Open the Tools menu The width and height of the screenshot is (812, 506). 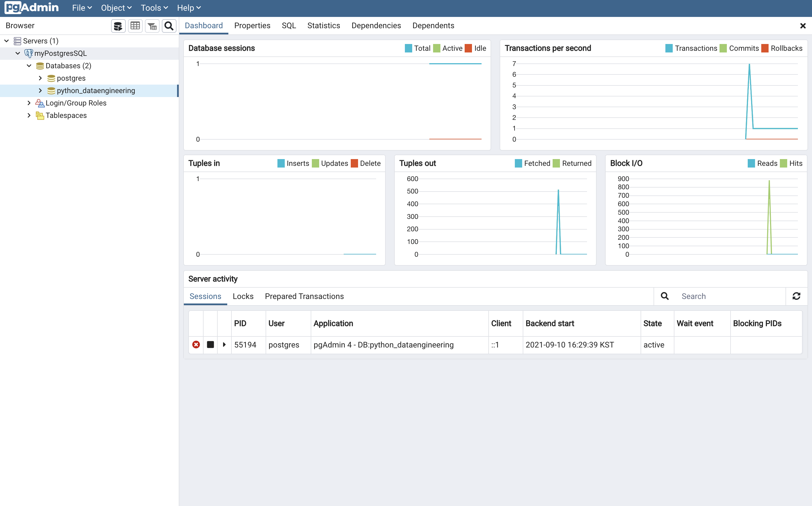pos(154,8)
